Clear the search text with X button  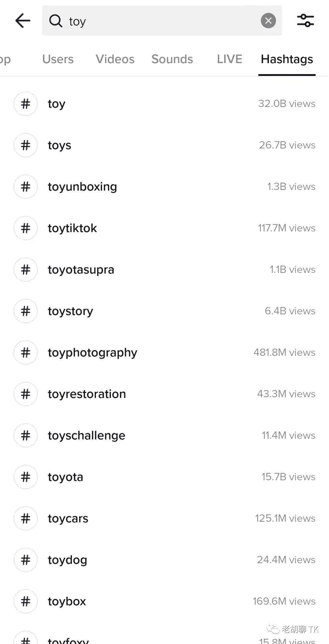tap(268, 21)
